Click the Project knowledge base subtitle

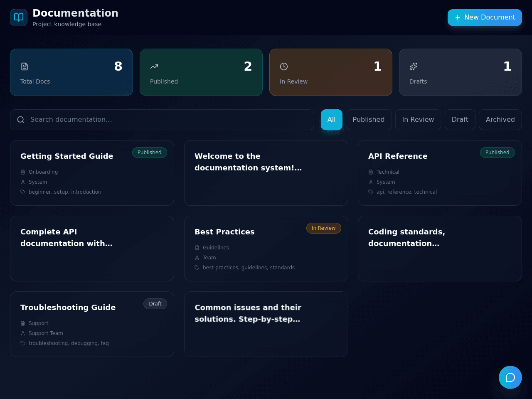pyautogui.click(x=67, y=24)
